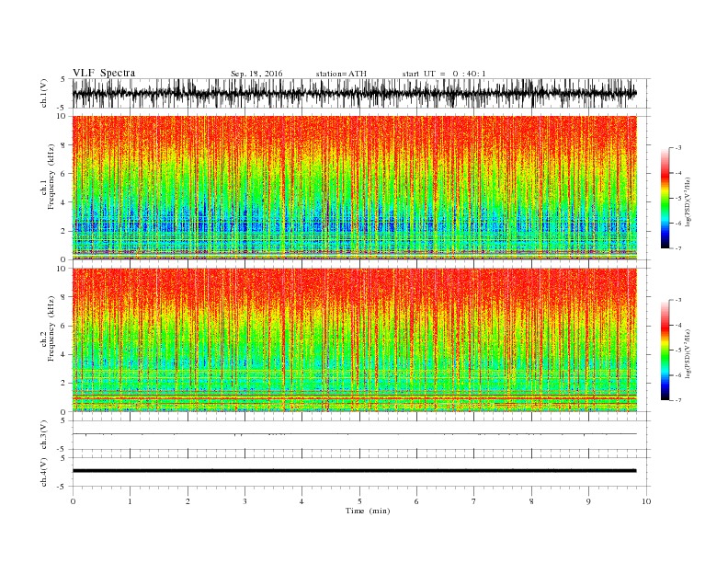
Task: Click the "-3" label atop ch.1 color bar
Action: coord(678,148)
